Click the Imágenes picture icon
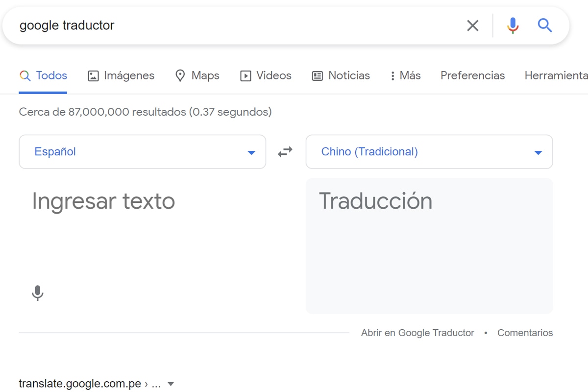The width and height of the screenshot is (588, 392). [x=93, y=76]
